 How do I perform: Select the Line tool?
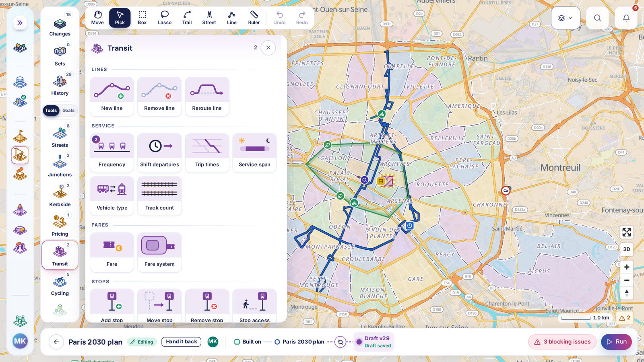pos(232,18)
